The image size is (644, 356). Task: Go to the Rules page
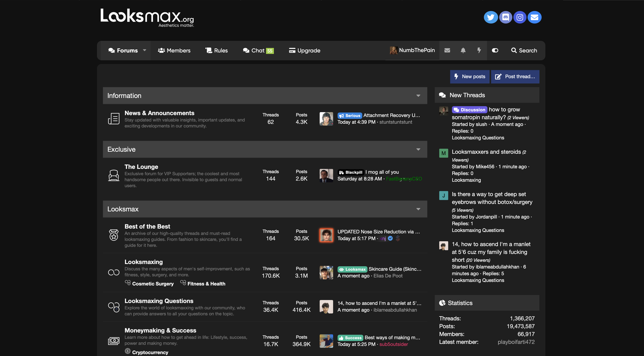point(217,50)
